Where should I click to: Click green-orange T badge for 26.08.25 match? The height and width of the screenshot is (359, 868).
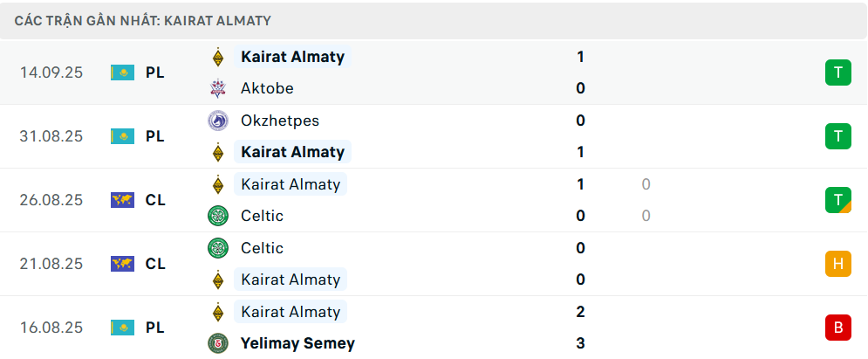coord(837,200)
